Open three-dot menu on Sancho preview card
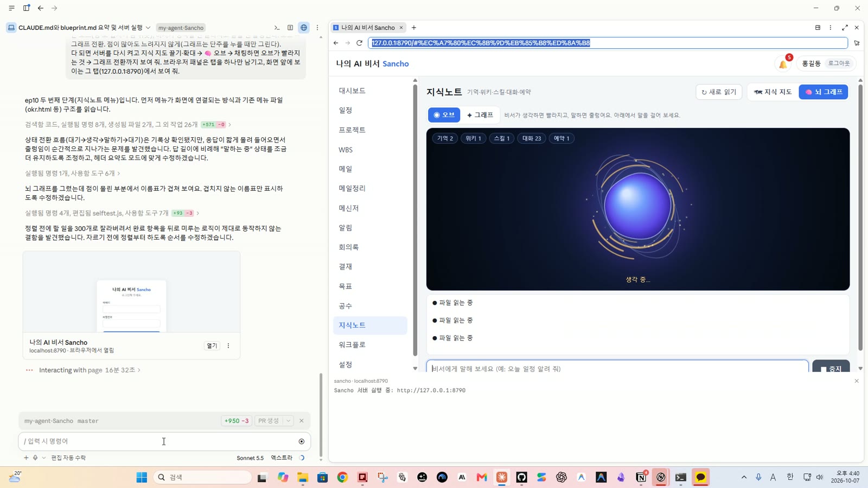Image resolution: width=868 pixels, height=488 pixels. 228,346
